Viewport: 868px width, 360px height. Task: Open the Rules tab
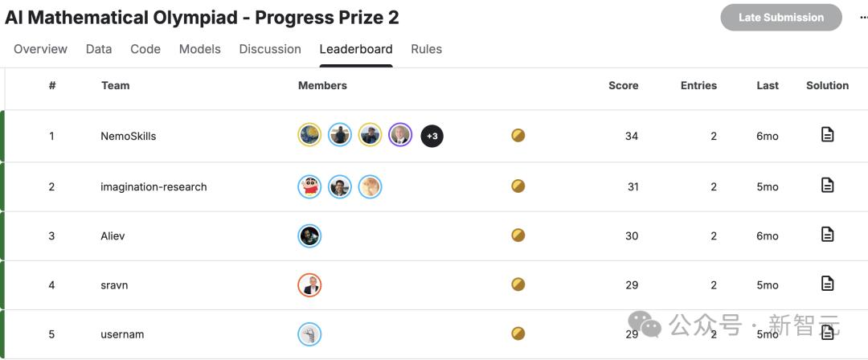click(x=426, y=49)
